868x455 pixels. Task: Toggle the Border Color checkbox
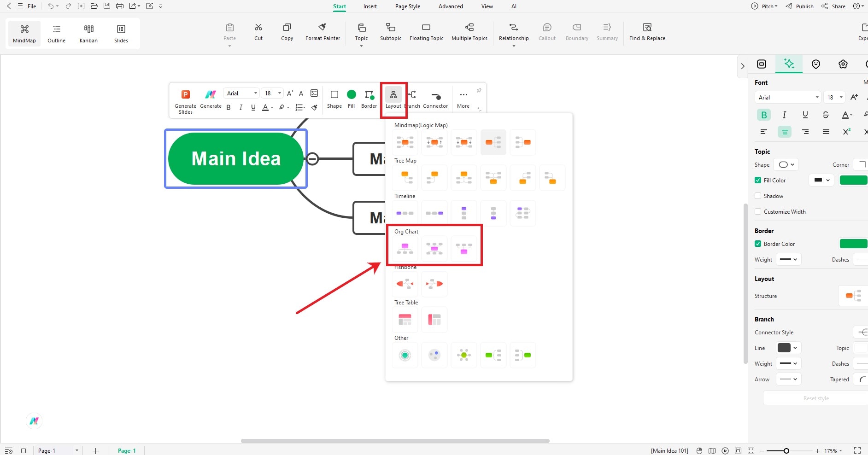758,244
